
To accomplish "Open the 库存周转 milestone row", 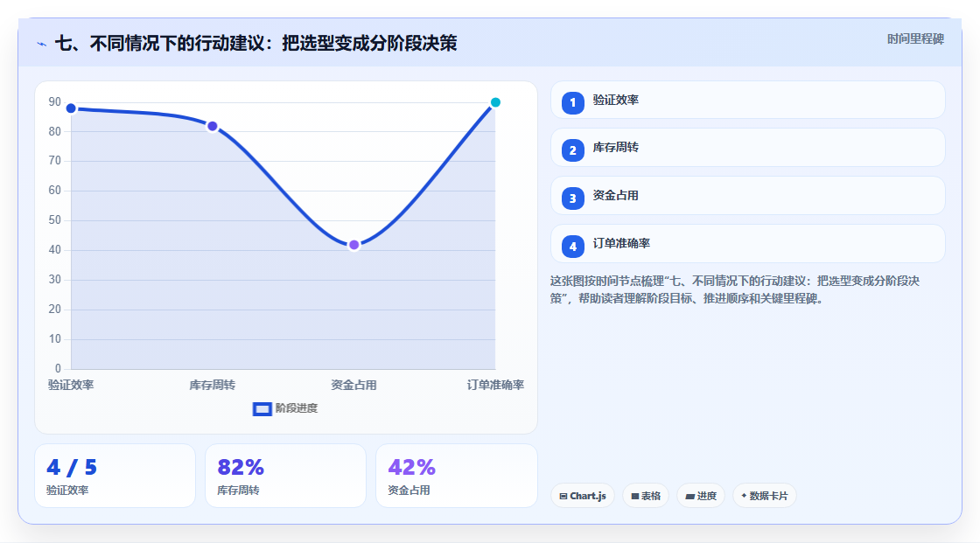I will pos(747,148).
